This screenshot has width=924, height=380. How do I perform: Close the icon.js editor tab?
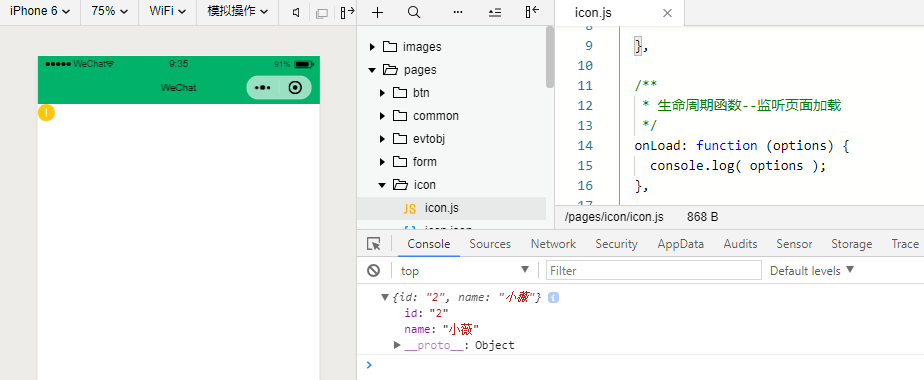(x=667, y=13)
